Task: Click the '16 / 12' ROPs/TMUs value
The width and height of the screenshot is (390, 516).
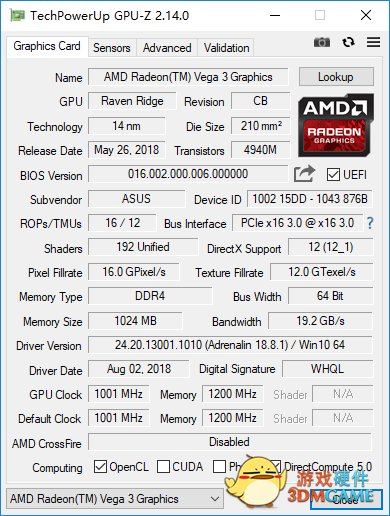Action: tap(122, 223)
